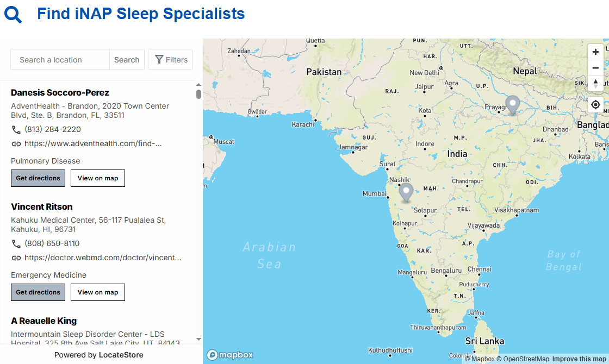609x364 pixels.
Task: Select the map marker near Solapur
Action: click(406, 192)
